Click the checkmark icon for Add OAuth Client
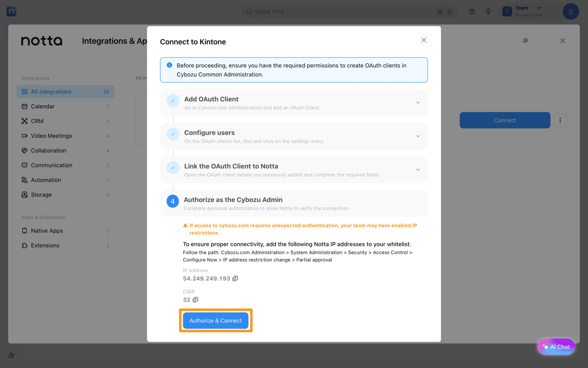The image size is (588, 368). pyautogui.click(x=173, y=100)
